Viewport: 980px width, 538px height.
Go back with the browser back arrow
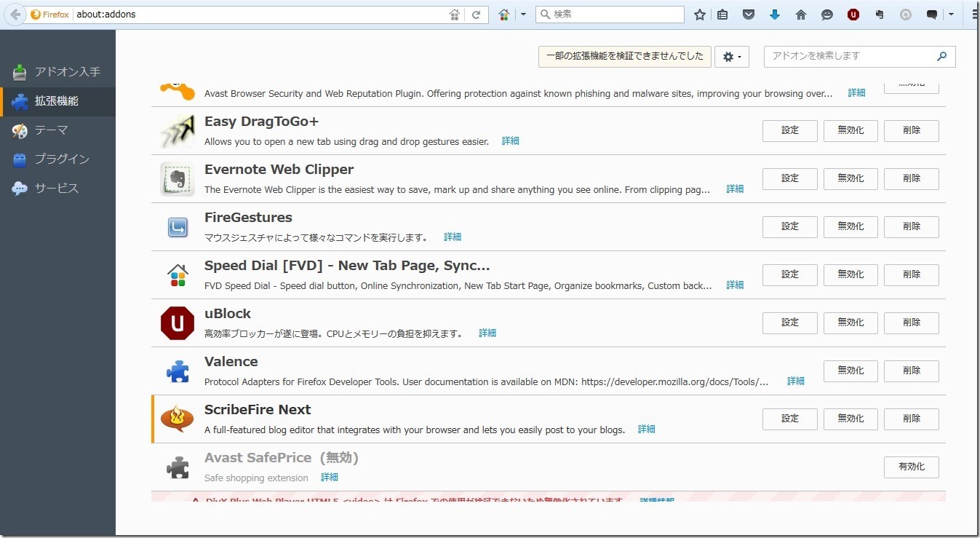15,15
